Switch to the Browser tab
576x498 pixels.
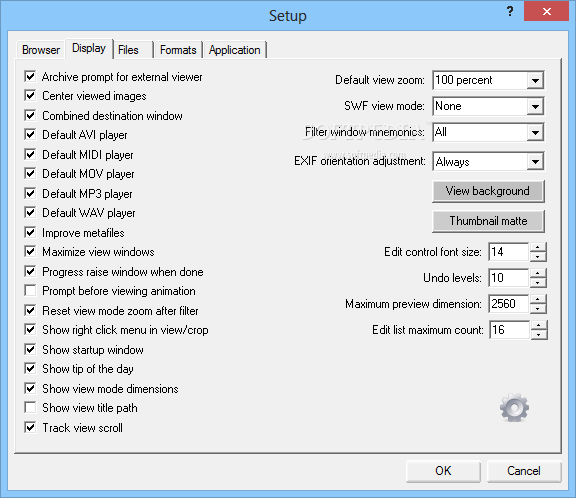coord(41,50)
